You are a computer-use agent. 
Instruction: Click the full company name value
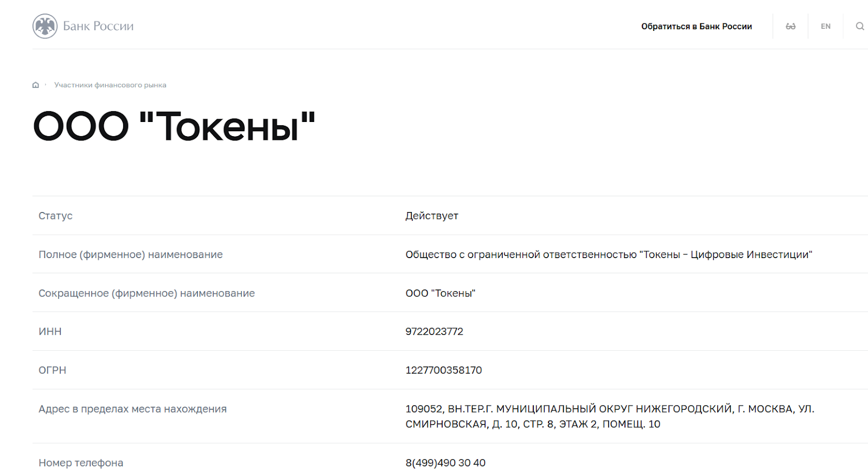pos(609,255)
